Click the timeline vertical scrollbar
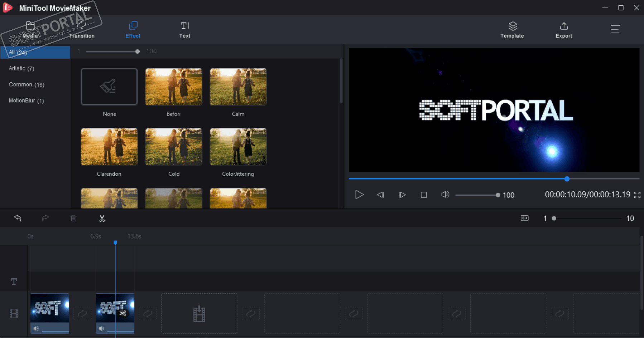This screenshot has height=338, width=644. click(x=641, y=273)
